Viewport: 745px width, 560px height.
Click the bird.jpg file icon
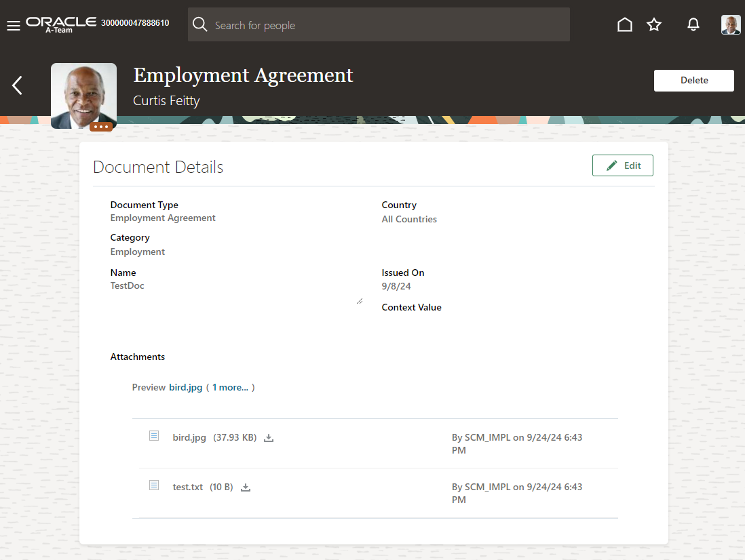click(154, 436)
